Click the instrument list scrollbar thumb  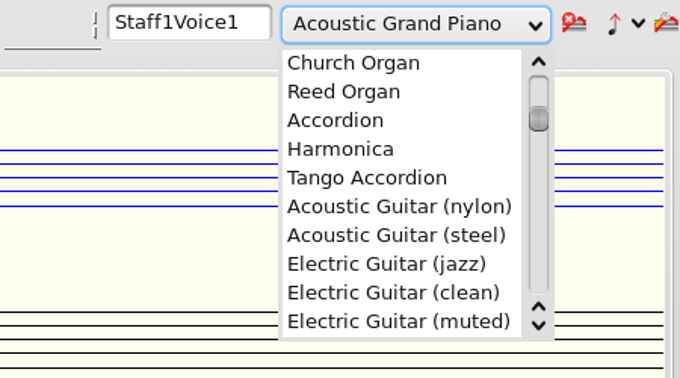[539, 119]
